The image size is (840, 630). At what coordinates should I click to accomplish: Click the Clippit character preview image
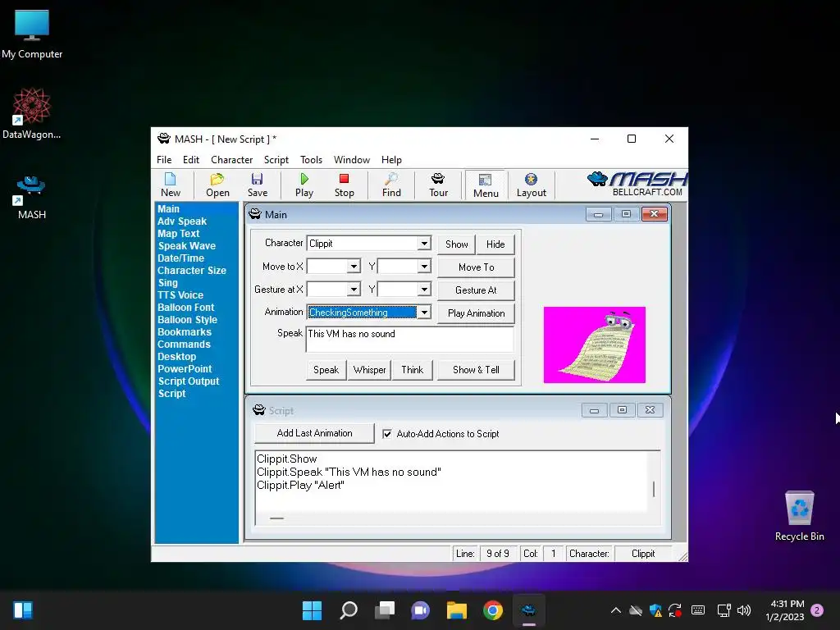click(594, 345)
